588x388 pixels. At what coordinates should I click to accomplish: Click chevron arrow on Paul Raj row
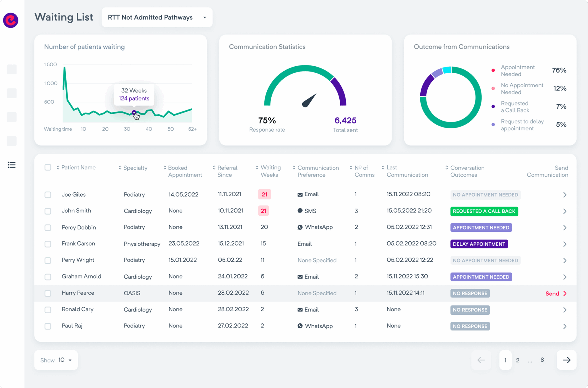point(565,326)
